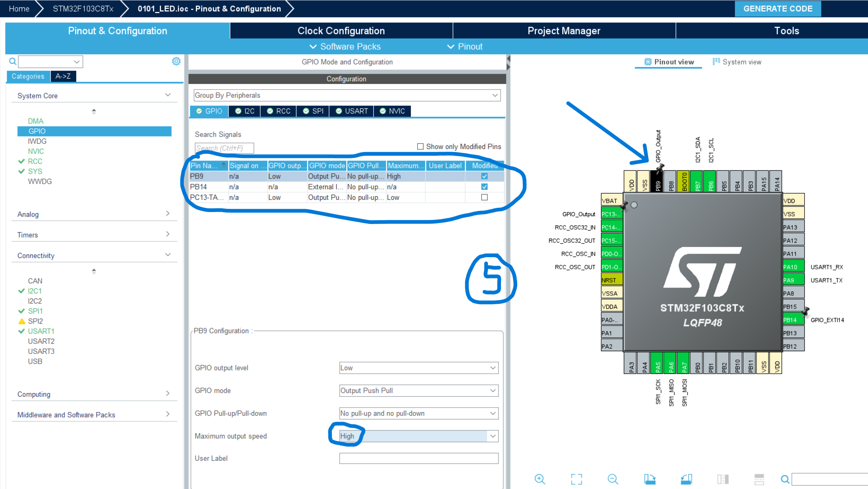Select I2C1 in Connectivity list
Screen dimensions: 868x489
35,291
